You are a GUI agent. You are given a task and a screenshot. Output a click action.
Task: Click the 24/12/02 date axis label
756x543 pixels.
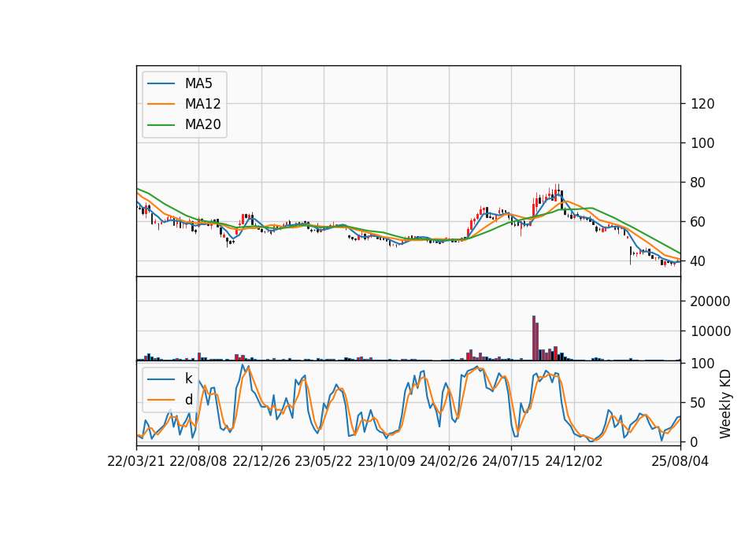574,462
